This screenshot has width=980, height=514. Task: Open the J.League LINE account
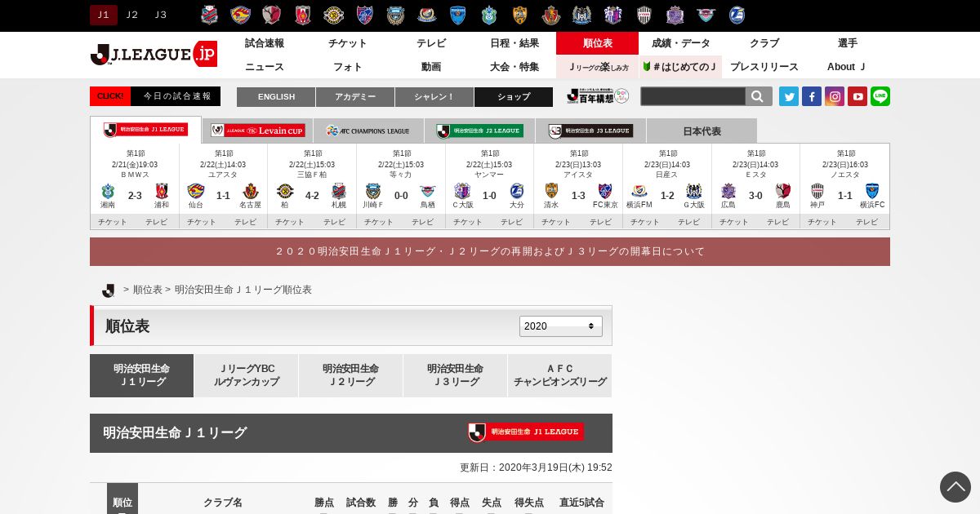880,96
